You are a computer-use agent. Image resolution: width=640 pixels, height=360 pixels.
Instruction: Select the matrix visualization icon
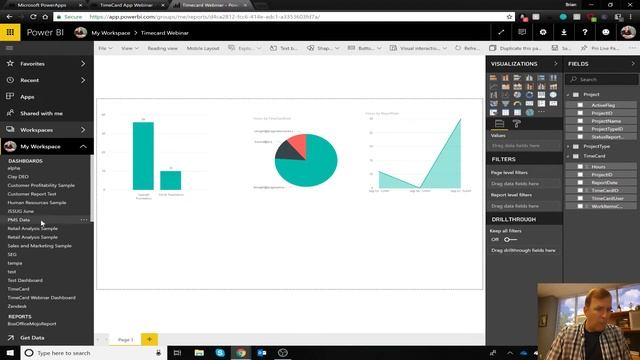(517, 112)
